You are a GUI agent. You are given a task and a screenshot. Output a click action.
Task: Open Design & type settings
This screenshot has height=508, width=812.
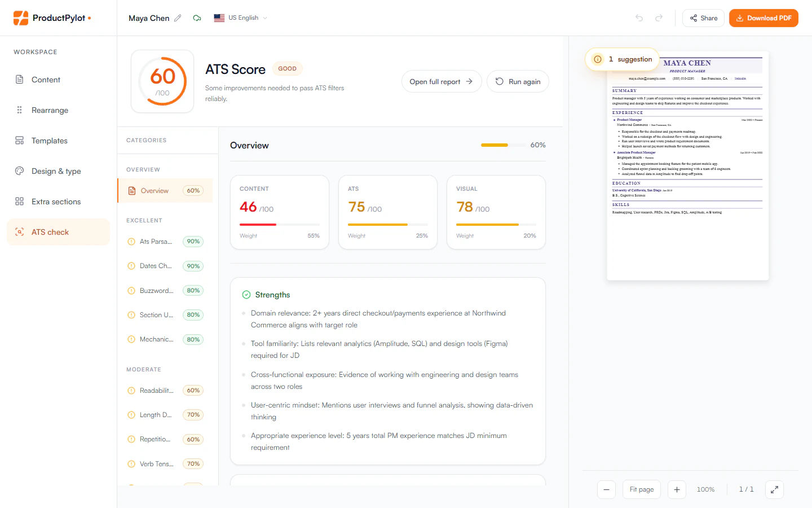point(58,171)
